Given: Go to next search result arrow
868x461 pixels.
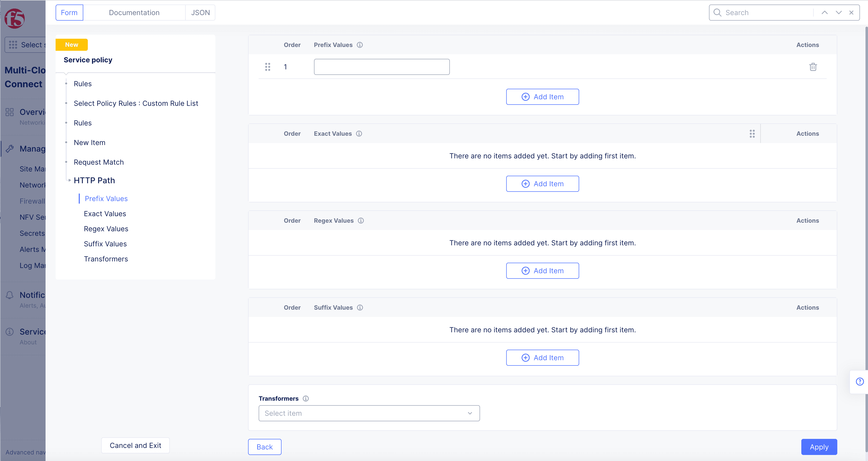Looking at the screenshot, I should [x=839, y=13].
